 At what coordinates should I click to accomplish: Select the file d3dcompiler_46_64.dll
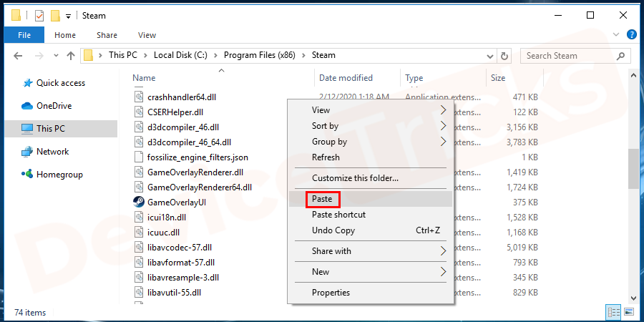(x=189, y=142)
